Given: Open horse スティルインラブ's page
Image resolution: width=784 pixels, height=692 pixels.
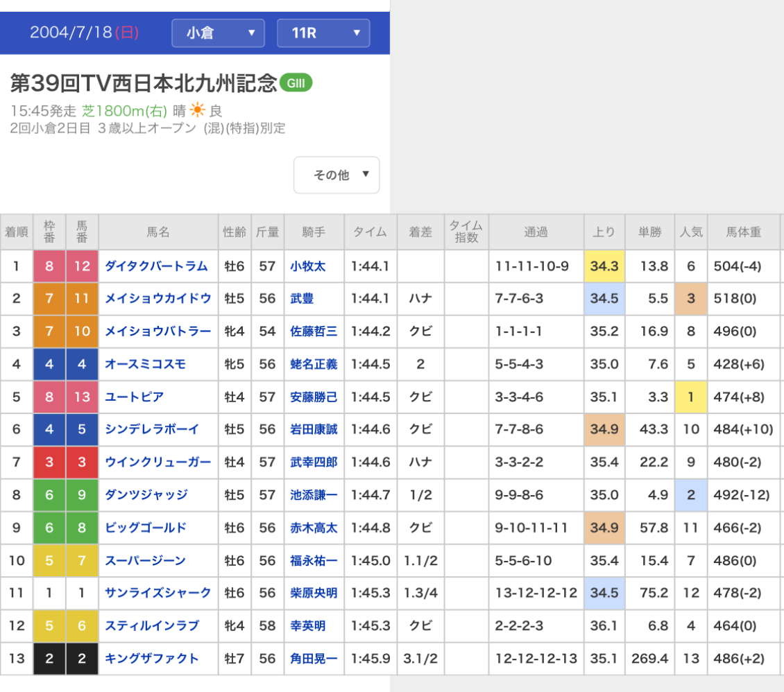Looking at the screenshot, I should point(151,626).
